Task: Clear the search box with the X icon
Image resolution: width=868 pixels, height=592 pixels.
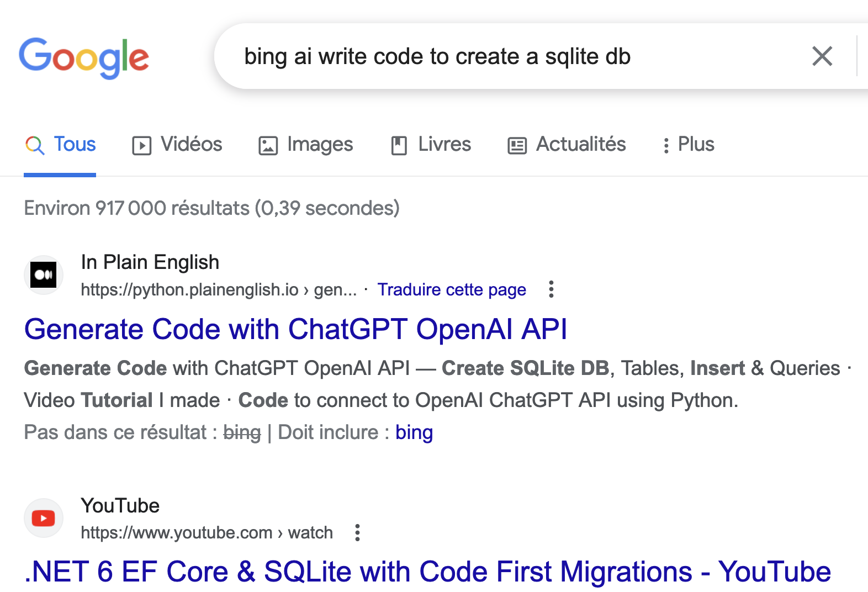Action: 822,56
